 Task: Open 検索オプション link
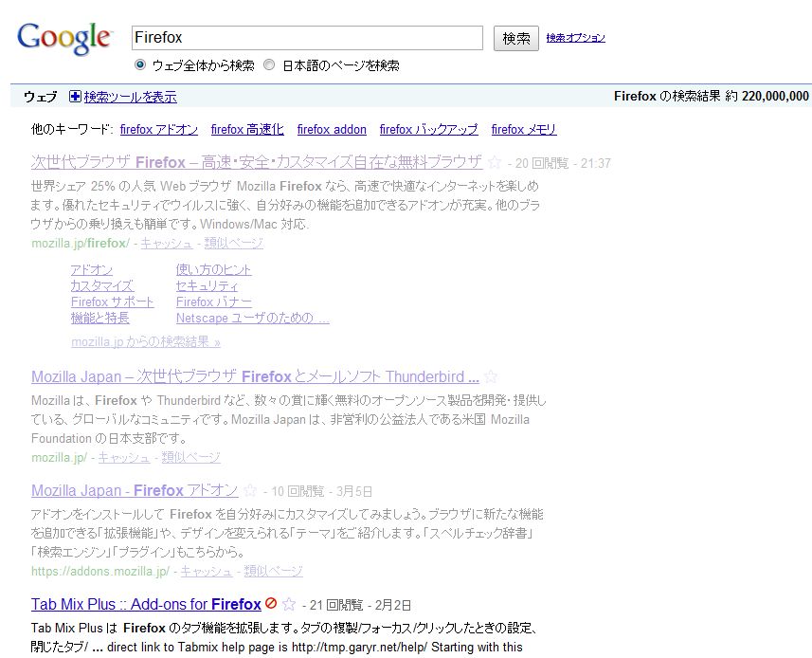(575, 38)
